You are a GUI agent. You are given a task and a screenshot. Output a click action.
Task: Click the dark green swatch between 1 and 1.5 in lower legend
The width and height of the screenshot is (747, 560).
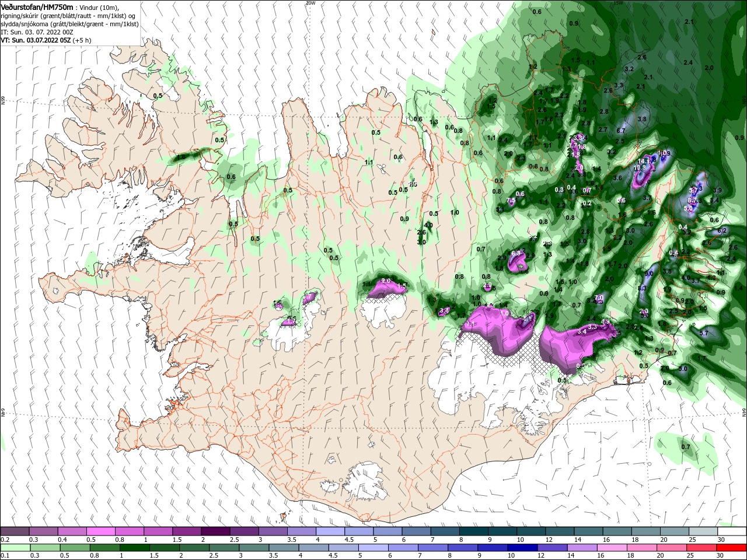click(x=134, y=548)
